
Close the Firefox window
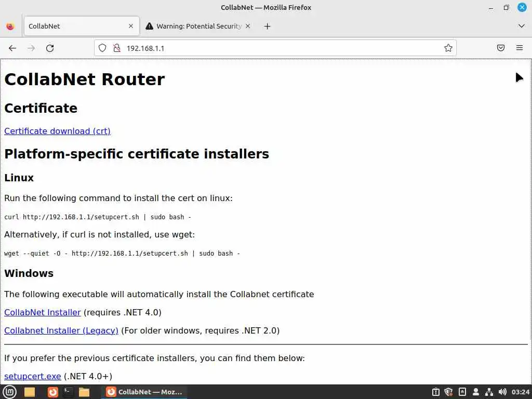(522, 7)
